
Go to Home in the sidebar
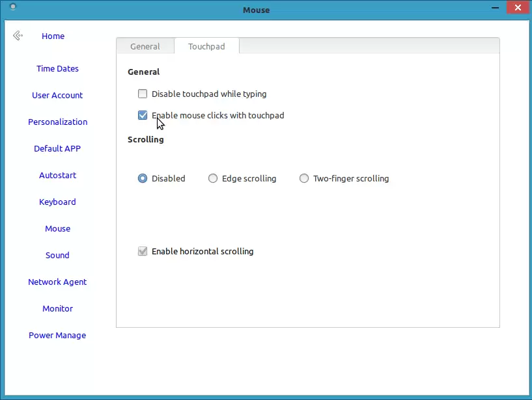pyautogui.click(x=53, y=36)
